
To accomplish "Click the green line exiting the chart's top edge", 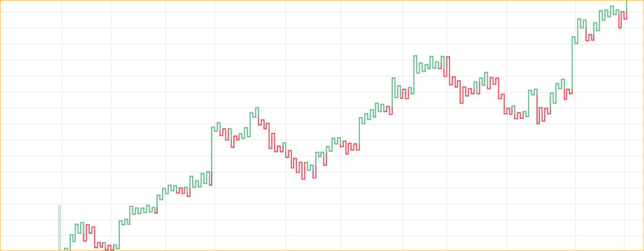I will click(x=627, y=4).
